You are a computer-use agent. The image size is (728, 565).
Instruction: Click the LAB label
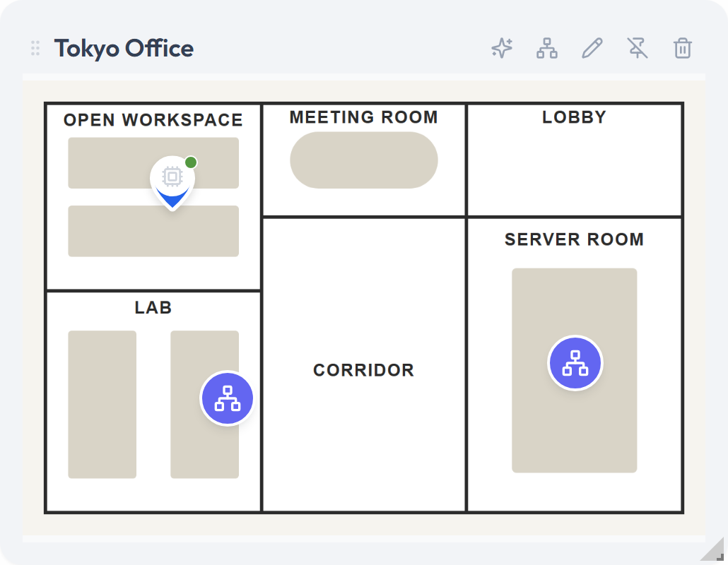pos(153,307)
